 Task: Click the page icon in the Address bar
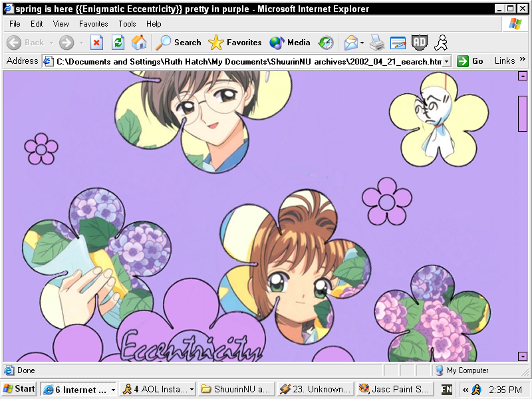tap(49, 61)
